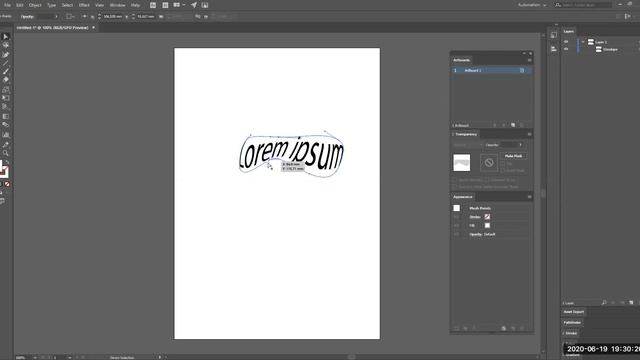The image size is (640, 360).
Task: Open the Stock icon in menu bar
Action: 165,5
